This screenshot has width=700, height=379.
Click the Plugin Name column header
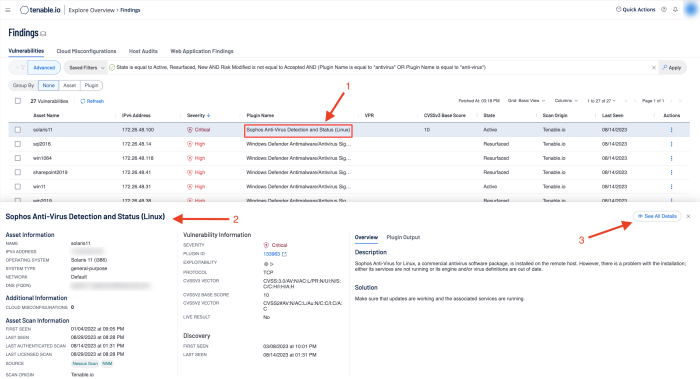260,115
